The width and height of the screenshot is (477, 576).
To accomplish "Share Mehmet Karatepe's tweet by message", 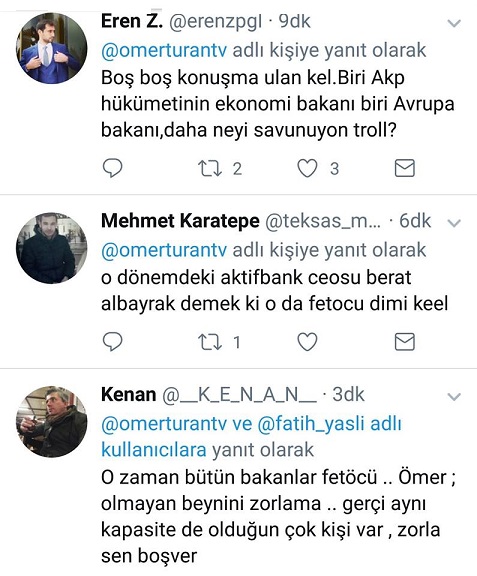I will pos(405,342).
